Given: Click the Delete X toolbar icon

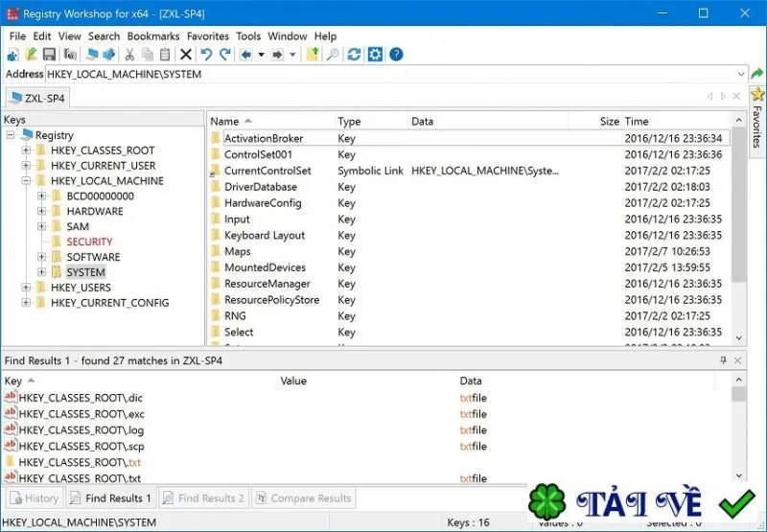Looking at the screenshot, I should 186,55.
